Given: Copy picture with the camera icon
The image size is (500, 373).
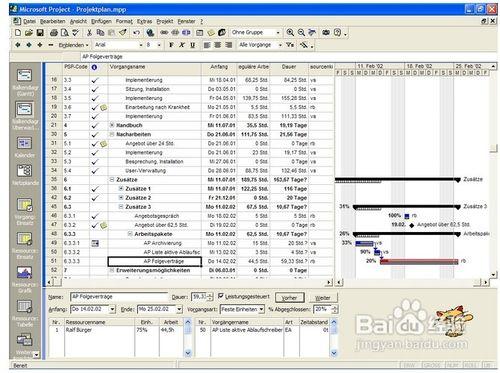Looking at the screenshot, I should tap(326, 33).
